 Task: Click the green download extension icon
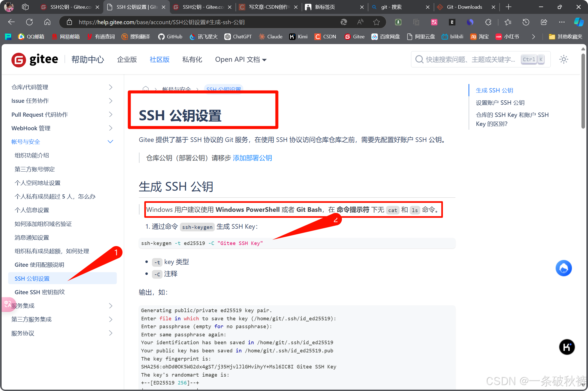(398, 22)
